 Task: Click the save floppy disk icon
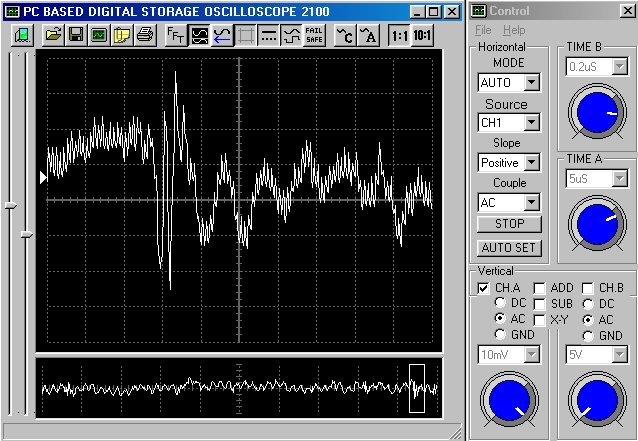click(76, 35)
